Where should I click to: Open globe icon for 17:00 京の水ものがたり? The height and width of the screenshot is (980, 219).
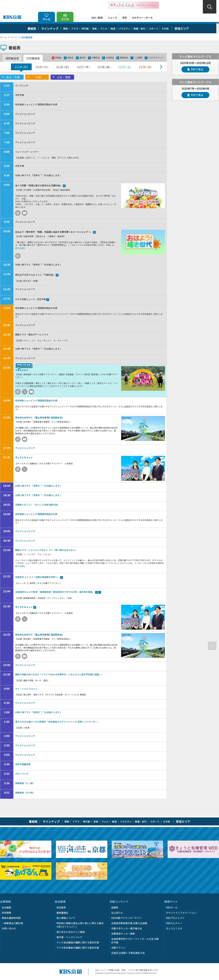(18, 439)
